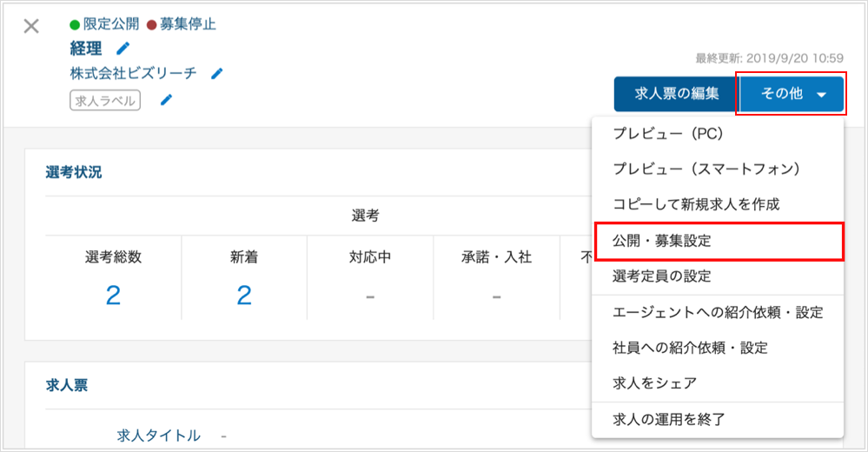Image resolution: width=868 pixels, height=452 pixels.
Task: Click the 求人ラベル tag box
Action: pyautogui.click(x=105, y=100)
